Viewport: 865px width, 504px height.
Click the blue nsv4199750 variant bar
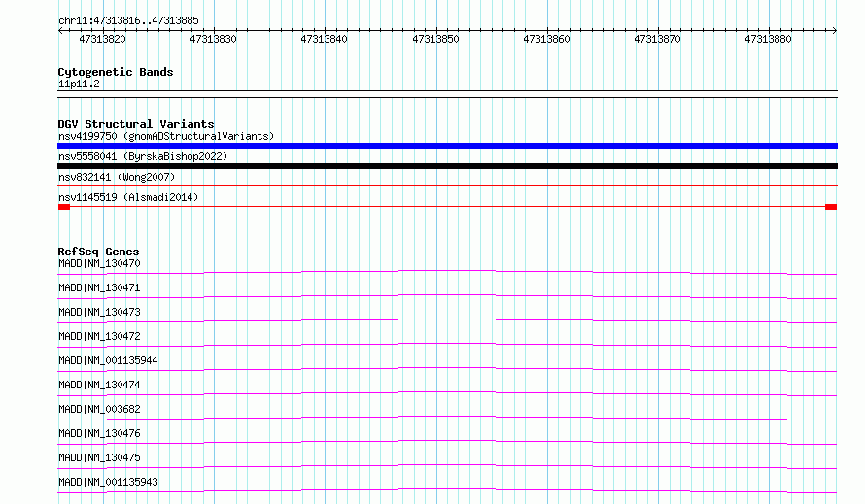click(447, 146)
